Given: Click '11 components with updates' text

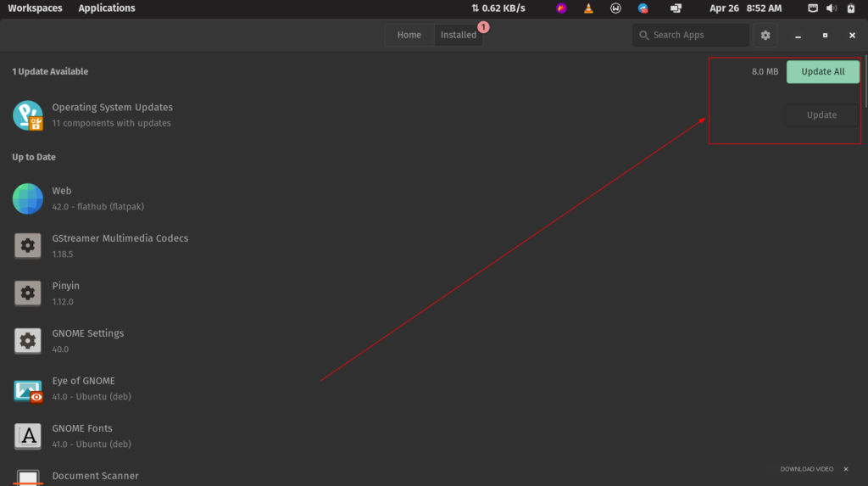Looking at the screenshot, I should pos(111,124).
